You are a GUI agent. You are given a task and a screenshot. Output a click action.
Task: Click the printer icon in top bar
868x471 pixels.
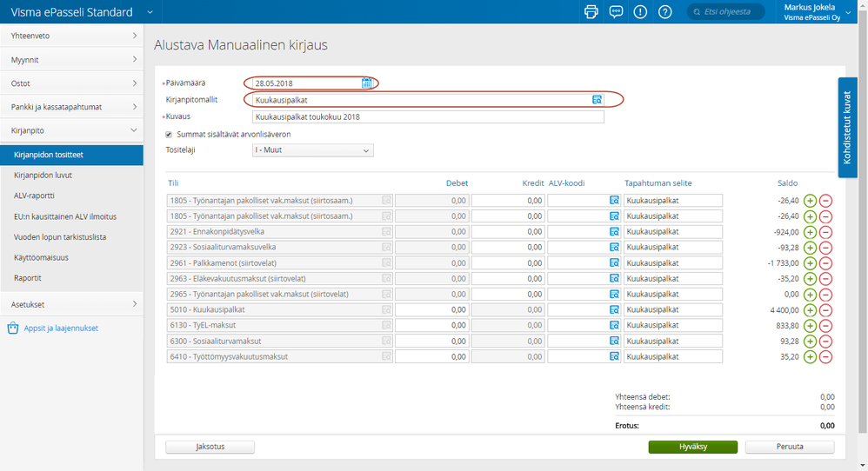tap(591, 12)
